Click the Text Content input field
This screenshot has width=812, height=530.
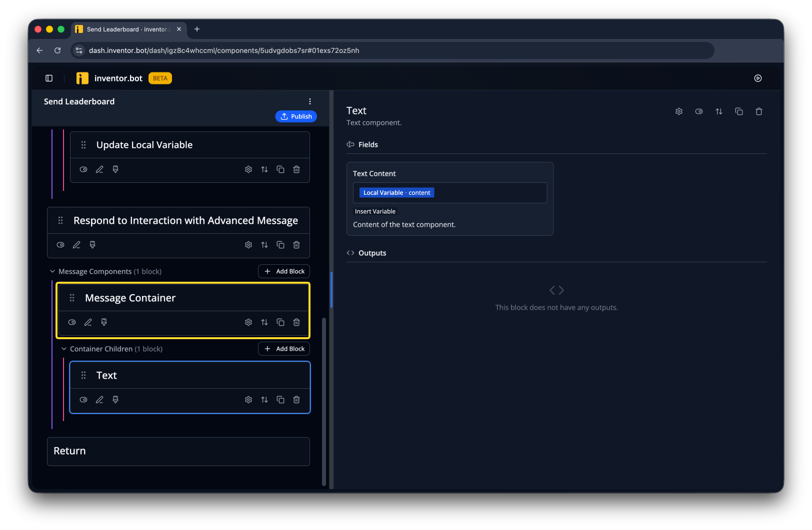[x=450, y=193]
